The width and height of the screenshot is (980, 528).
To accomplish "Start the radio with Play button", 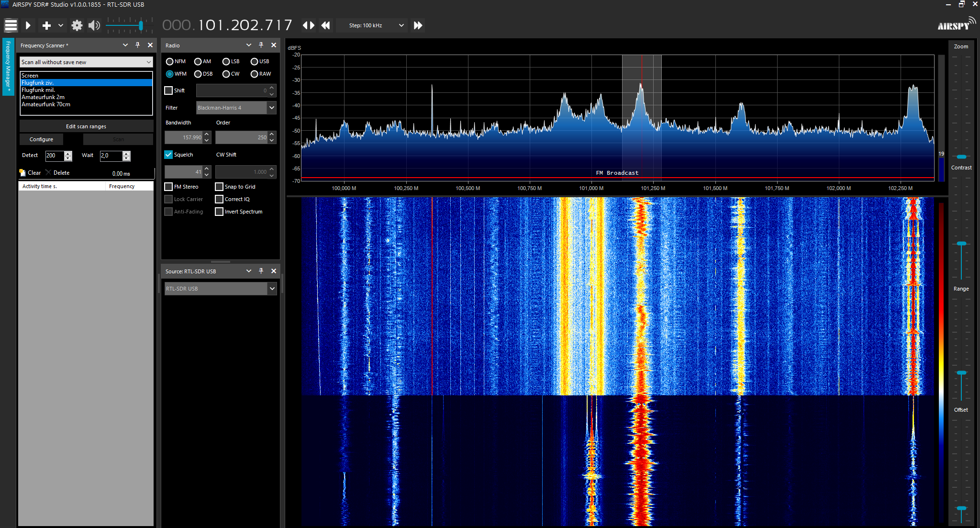I will (x=28, y=25).
